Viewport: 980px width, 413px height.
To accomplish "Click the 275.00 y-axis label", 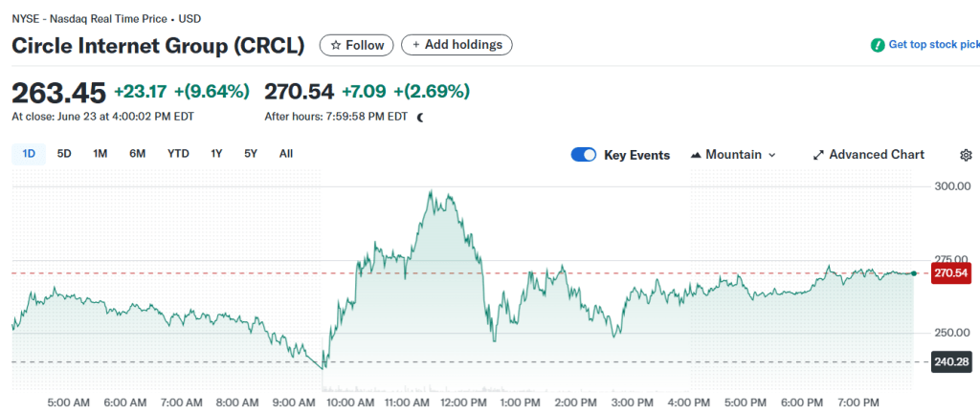I will pos(950,259).
